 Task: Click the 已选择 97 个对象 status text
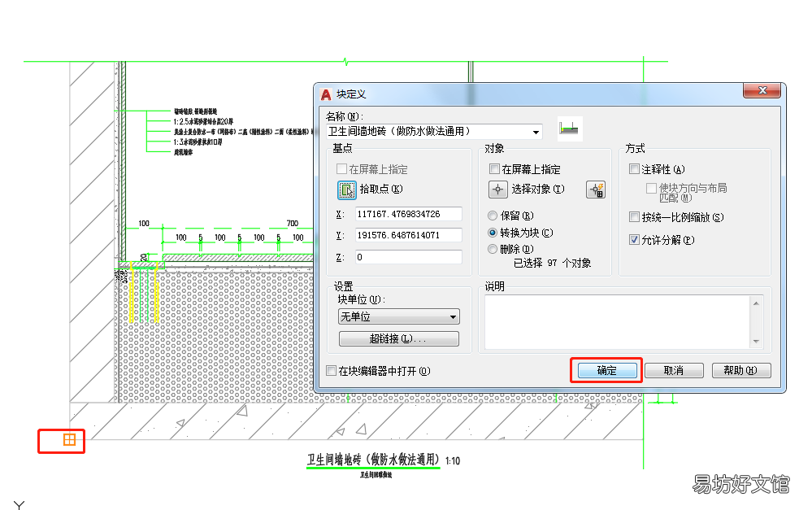[552, 264]
